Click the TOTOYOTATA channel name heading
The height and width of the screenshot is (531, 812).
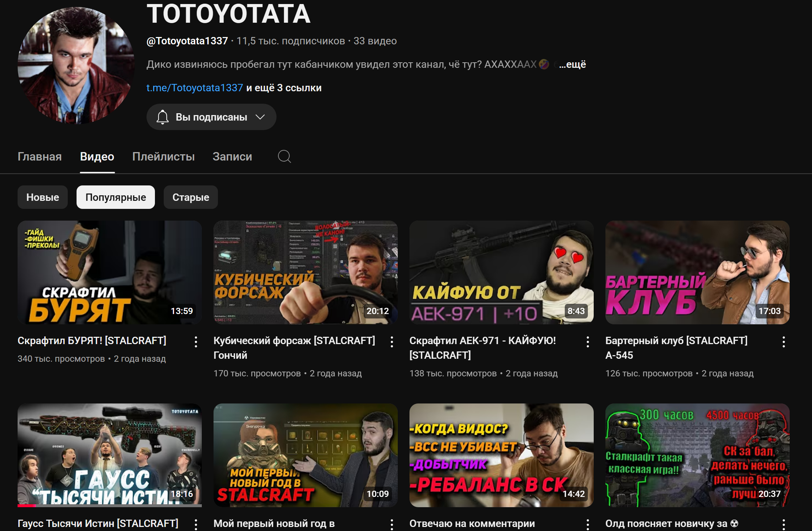pyautogui.click(x=229, y=14)
